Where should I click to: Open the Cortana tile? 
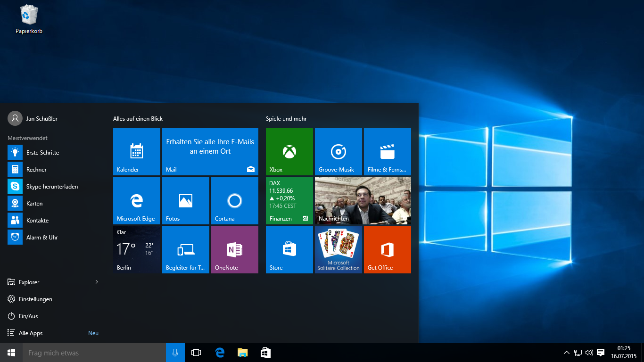(234, 201)
